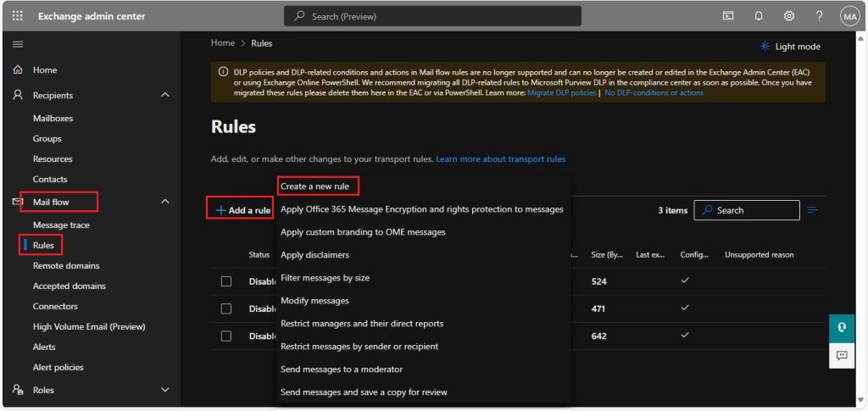868x411 pixels.
Task: Open the settings gear icon
Action: click(x=789, y=16)
